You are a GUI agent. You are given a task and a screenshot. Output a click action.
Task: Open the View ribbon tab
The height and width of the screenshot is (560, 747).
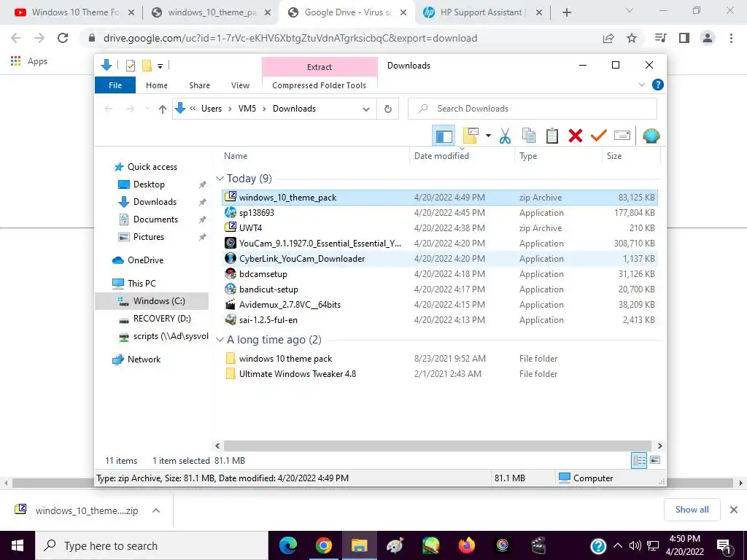tap(240, 85)
